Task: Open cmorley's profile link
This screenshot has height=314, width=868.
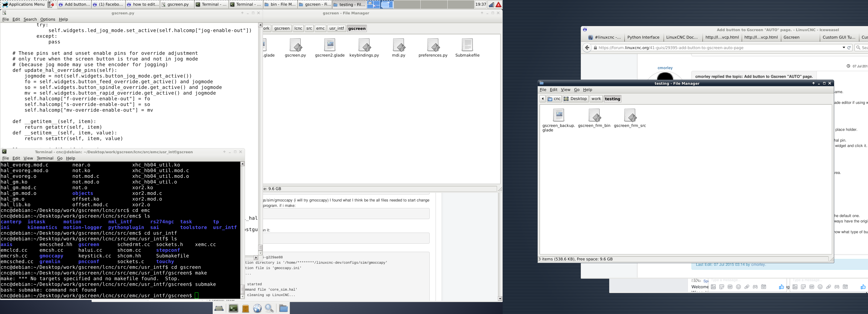Action: click(665, 68)
